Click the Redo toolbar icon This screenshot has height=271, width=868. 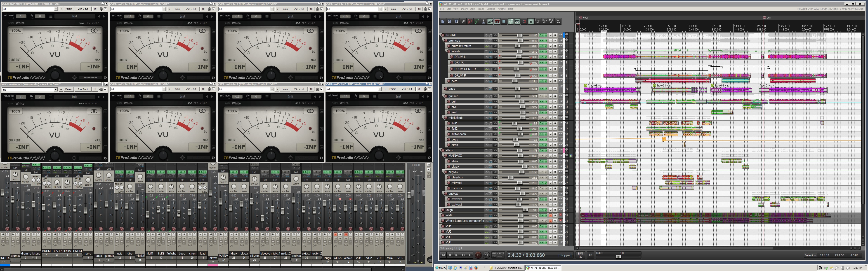click(477, 21)
